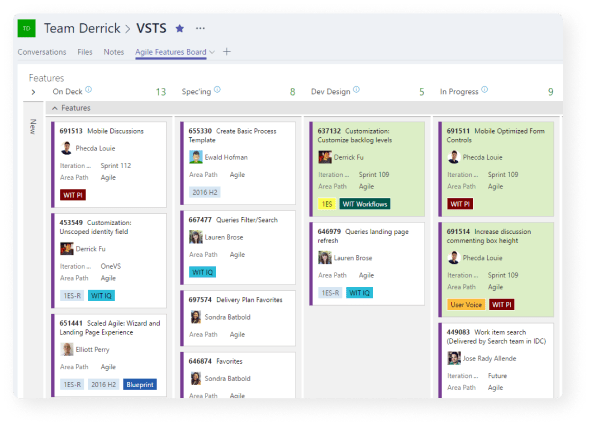Image resolution: width=590 pixels, height=426 pixels.
Task: Click Sondra Batbold avatar on card 697574
Action: [x=196, y=317]
